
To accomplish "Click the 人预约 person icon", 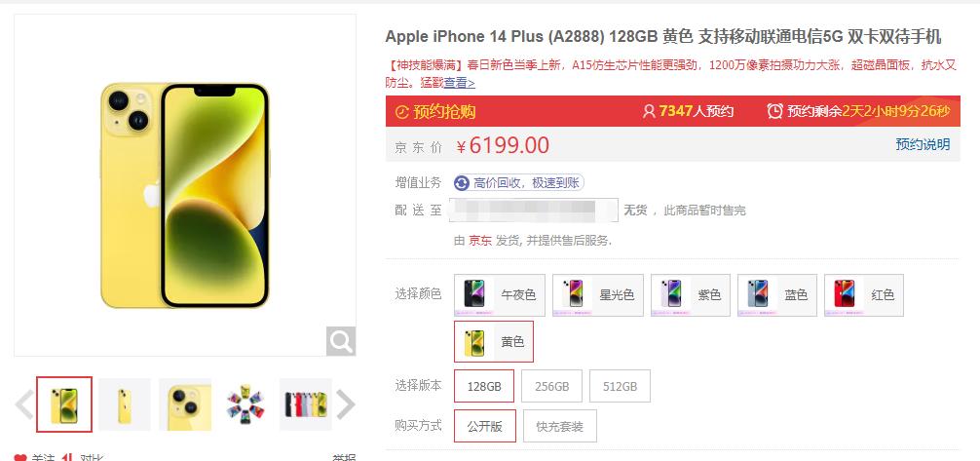I will click(x=649, y=111).
